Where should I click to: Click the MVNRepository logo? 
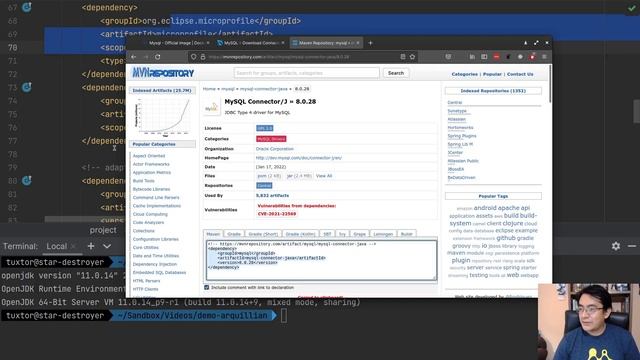(x=163, y=73)
